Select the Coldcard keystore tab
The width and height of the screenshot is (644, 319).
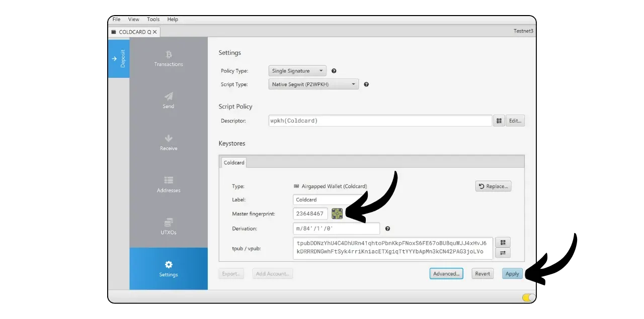click(234, 163)
